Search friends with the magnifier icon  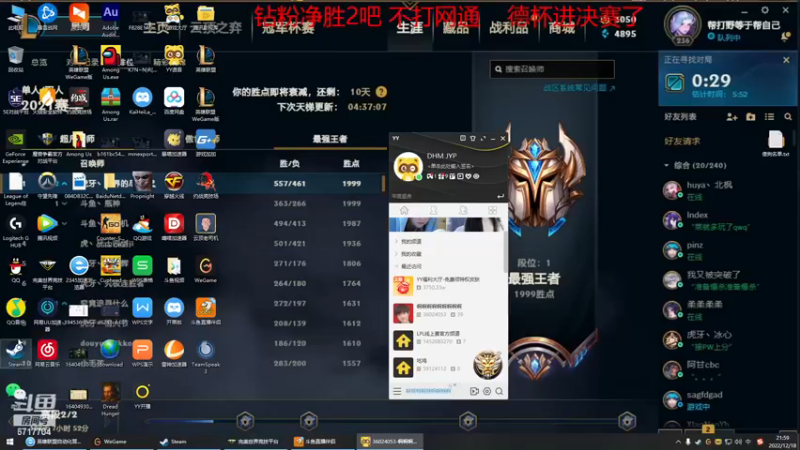788,117
